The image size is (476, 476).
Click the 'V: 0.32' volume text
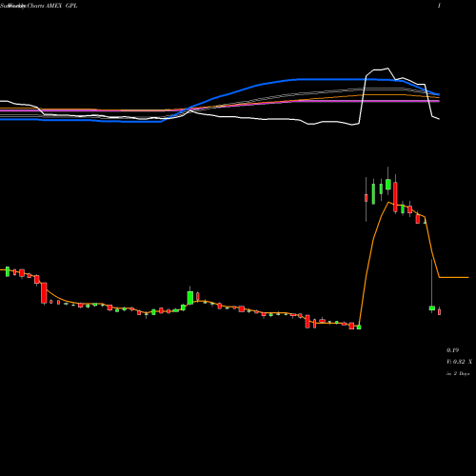(x=456, y=362)
